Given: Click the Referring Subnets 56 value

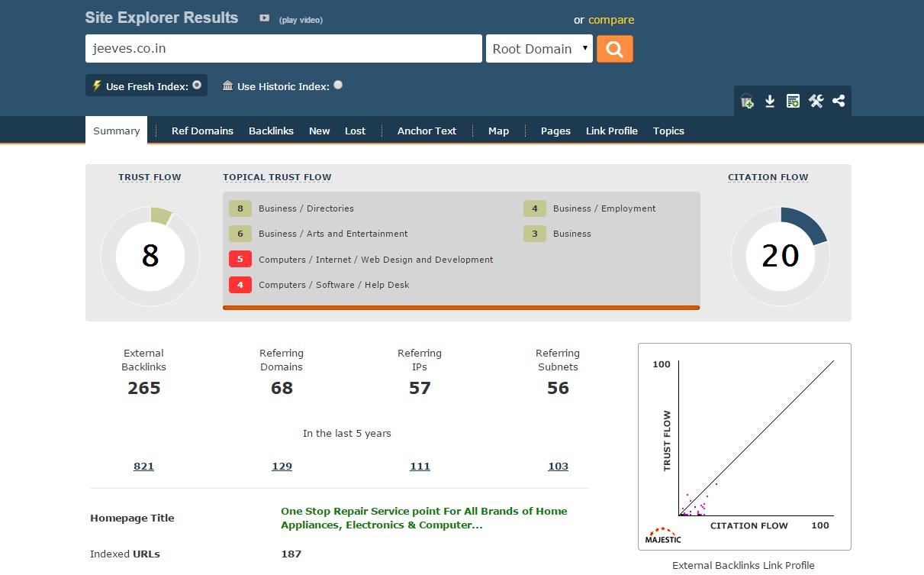Looking at the screenshot, I should 558,388.
